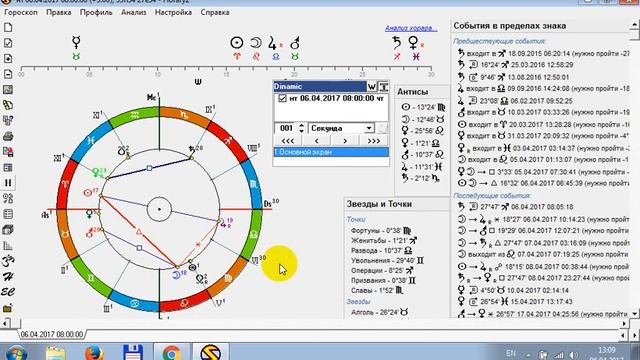Click the events panel scrollbar up arrow
This screenshot has width=640, height=360.
(x=635, y=25)
